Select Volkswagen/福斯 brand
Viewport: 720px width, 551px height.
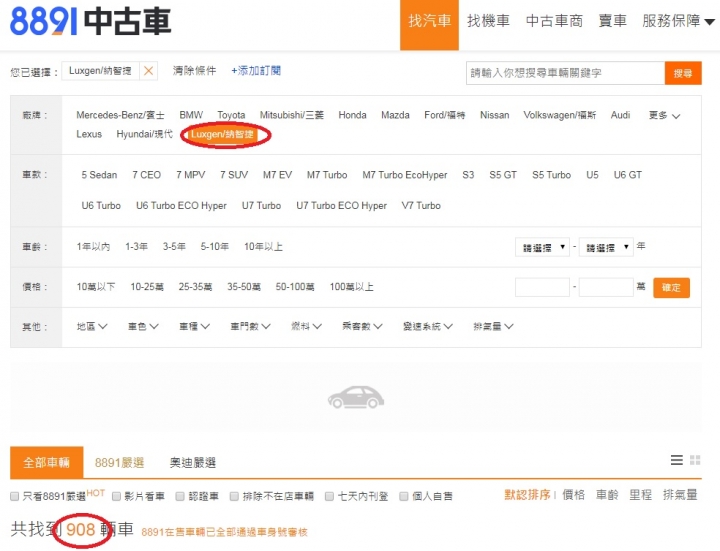560,115
